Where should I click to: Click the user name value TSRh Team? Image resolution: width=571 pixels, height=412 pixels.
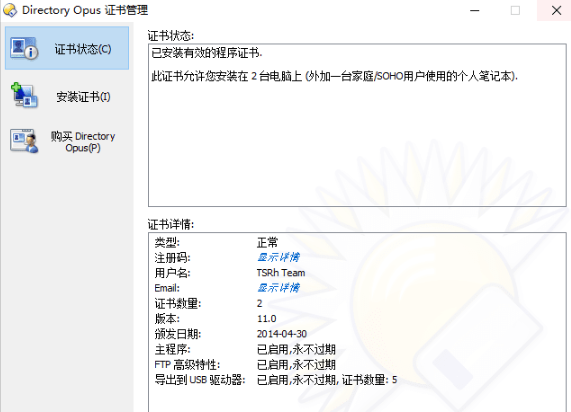[x=281, y=273]
